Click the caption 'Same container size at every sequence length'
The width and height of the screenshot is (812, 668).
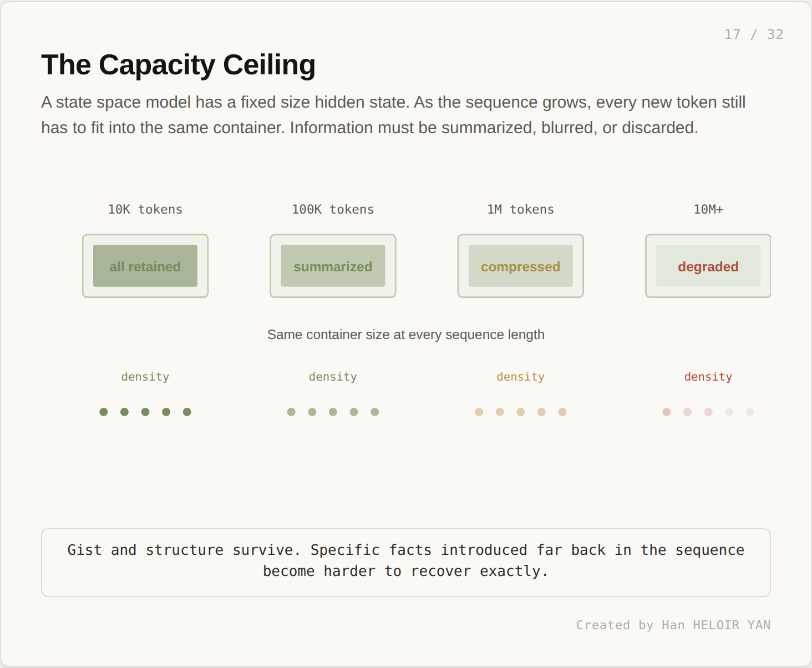click(x=406, y=335)
